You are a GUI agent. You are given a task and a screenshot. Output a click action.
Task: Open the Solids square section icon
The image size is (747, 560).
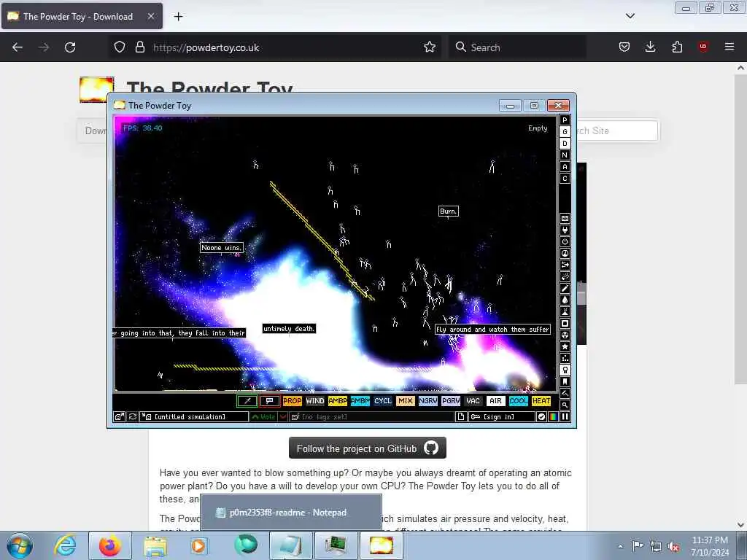tap(565, 323)
